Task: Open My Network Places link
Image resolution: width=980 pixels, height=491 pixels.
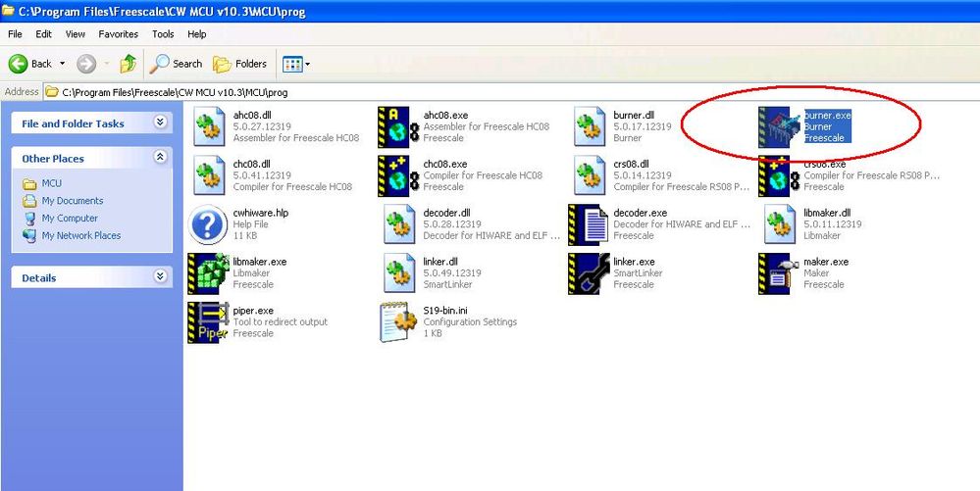Action: pos(81,235)
